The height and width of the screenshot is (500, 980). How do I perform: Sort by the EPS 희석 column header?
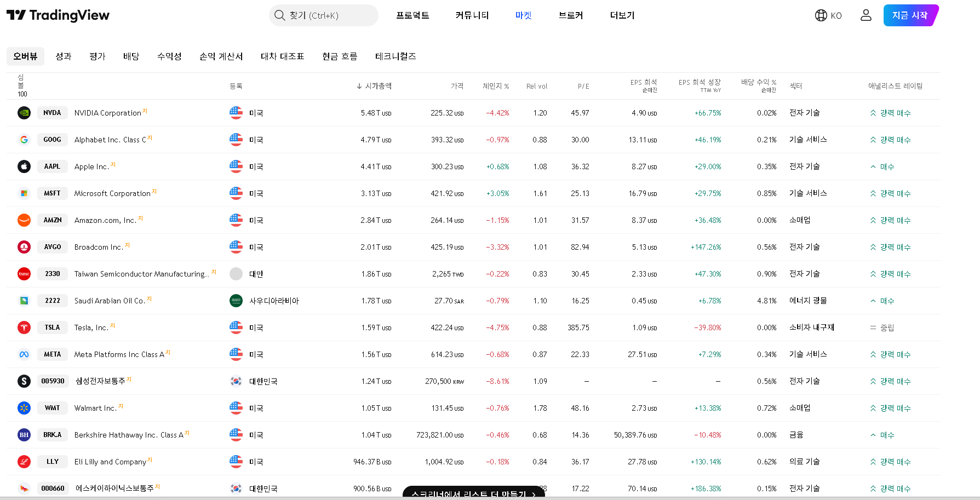[644, 86]
